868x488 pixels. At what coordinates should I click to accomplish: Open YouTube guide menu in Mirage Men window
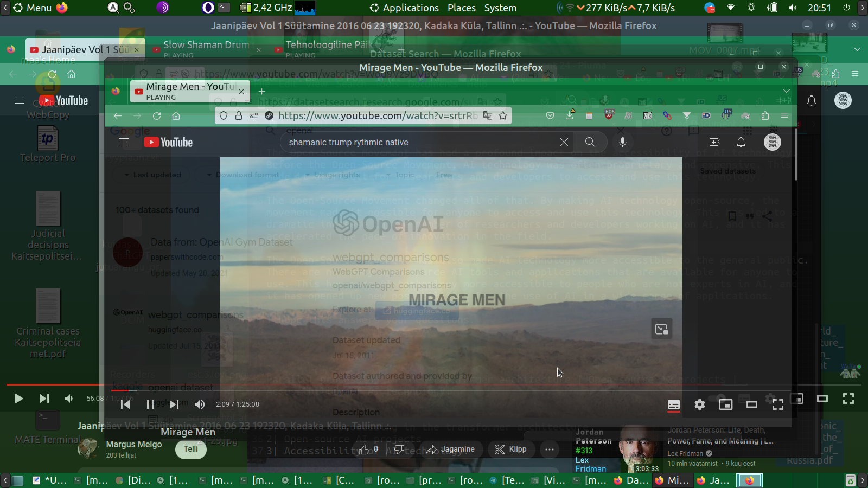pos(124,142)
